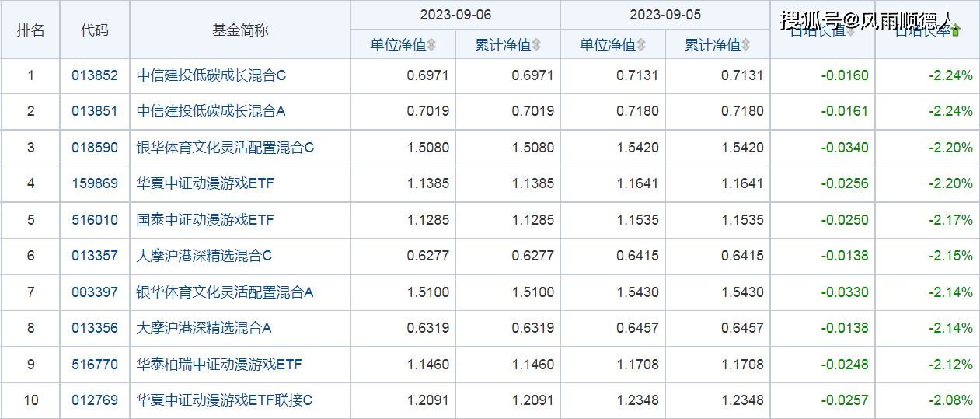This screenshot has height=419, width=980.
Task: Click fund code 516770
Action: pos(95,365)
